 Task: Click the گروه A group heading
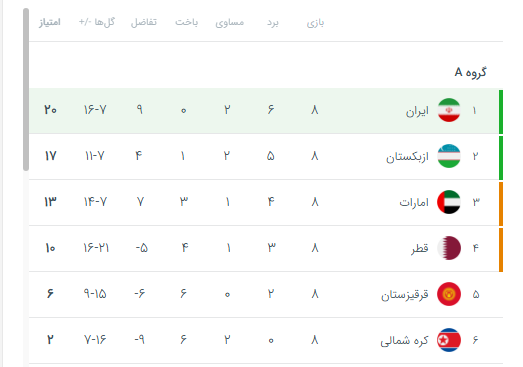tap(470, 72)
